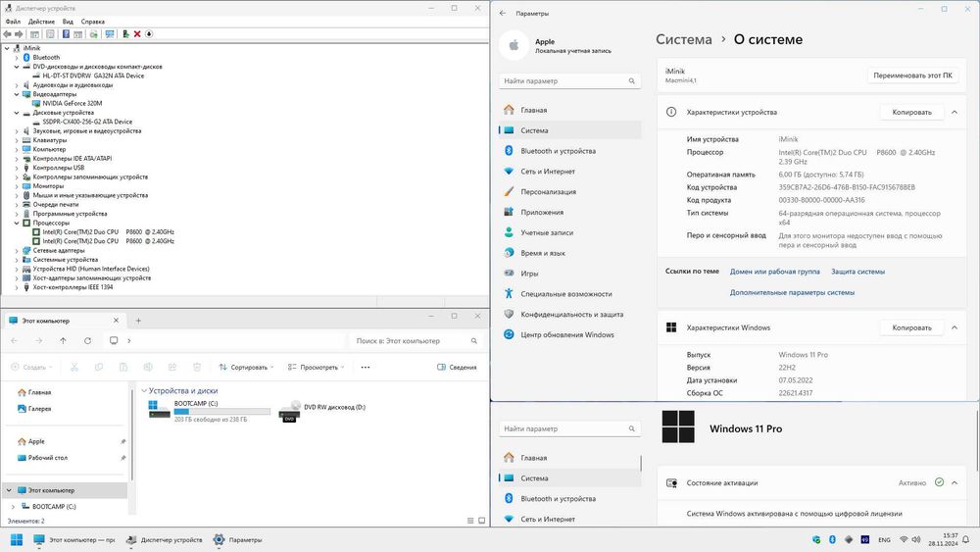Open Игры in Settings sidebar
Screen dimensions: 980x552
pos(570,274)
